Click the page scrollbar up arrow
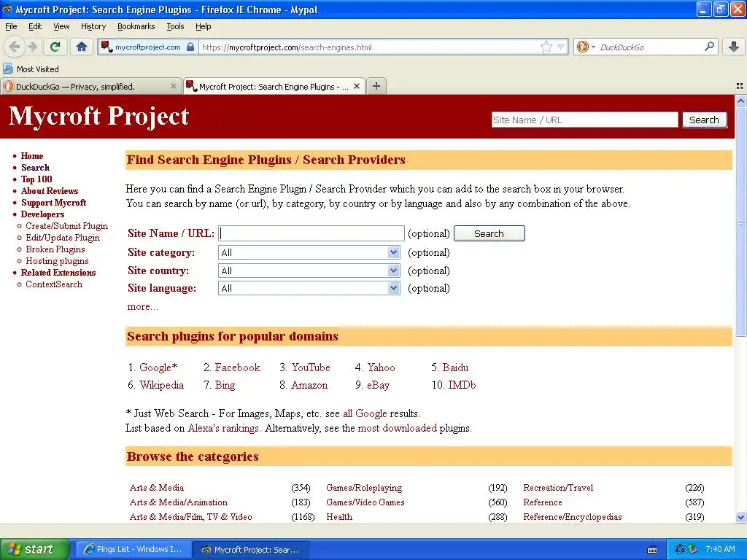The width and height of the screenshot is (747, 560). coord(740,101)
